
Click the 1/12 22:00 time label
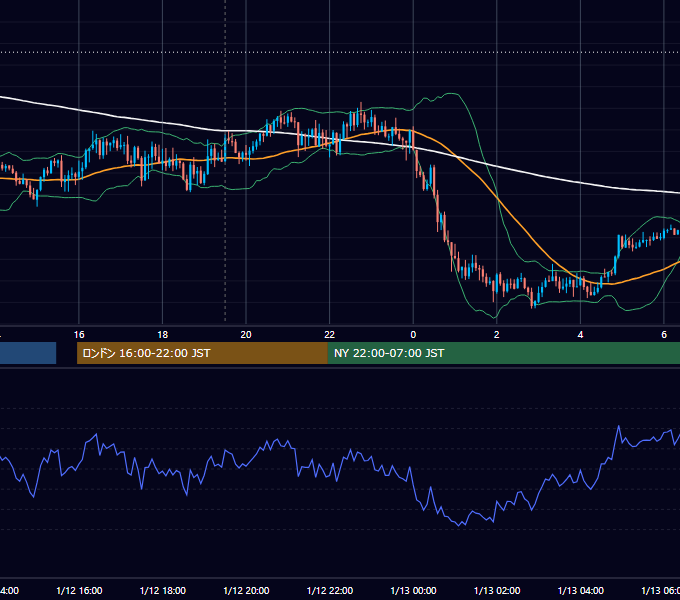click(x=330, y=590)
